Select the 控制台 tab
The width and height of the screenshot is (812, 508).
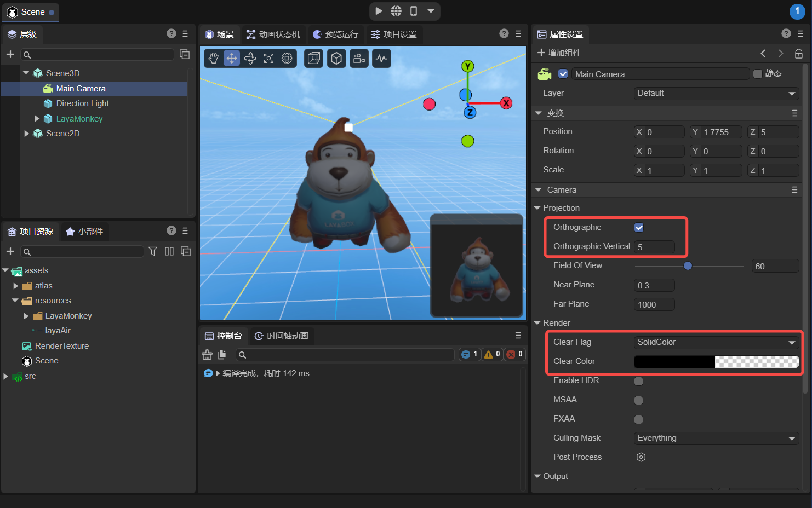coord(223,336)
